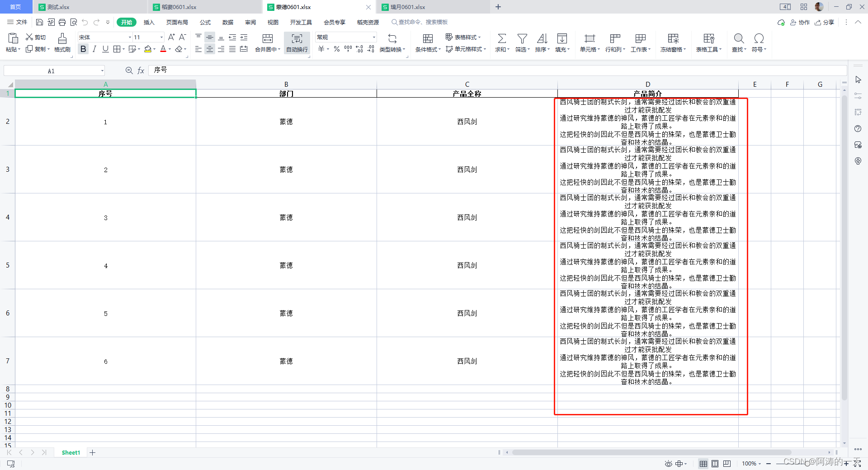Image resolution: width=868 pixels, height=470 pixels.
Task: Click the increase indent icon
Action: [244, 37]
